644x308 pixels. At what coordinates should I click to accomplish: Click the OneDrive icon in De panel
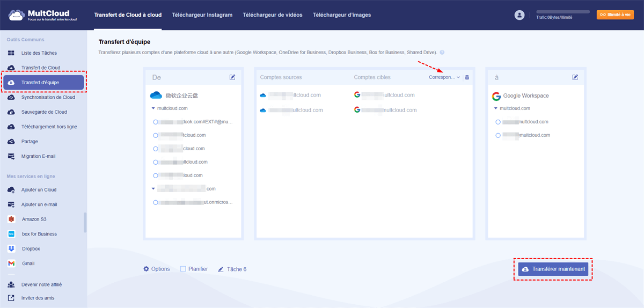(x=156, y=96)
